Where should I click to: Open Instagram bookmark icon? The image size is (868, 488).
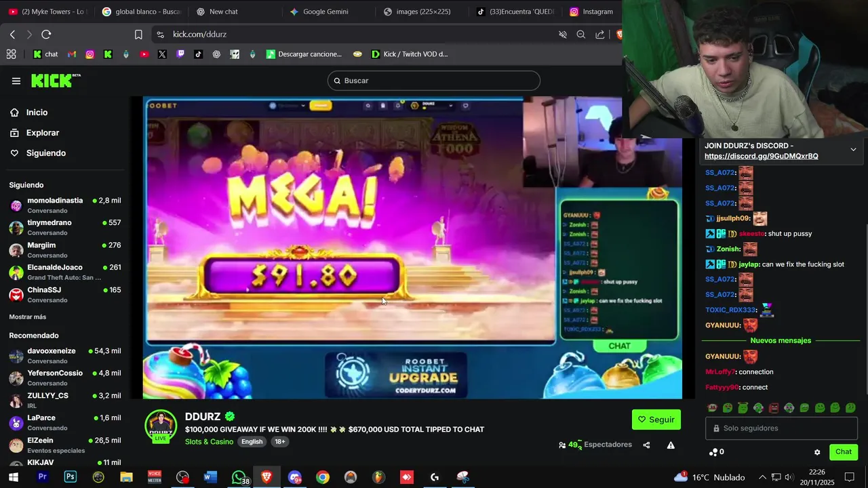click(x=90, y=54)
